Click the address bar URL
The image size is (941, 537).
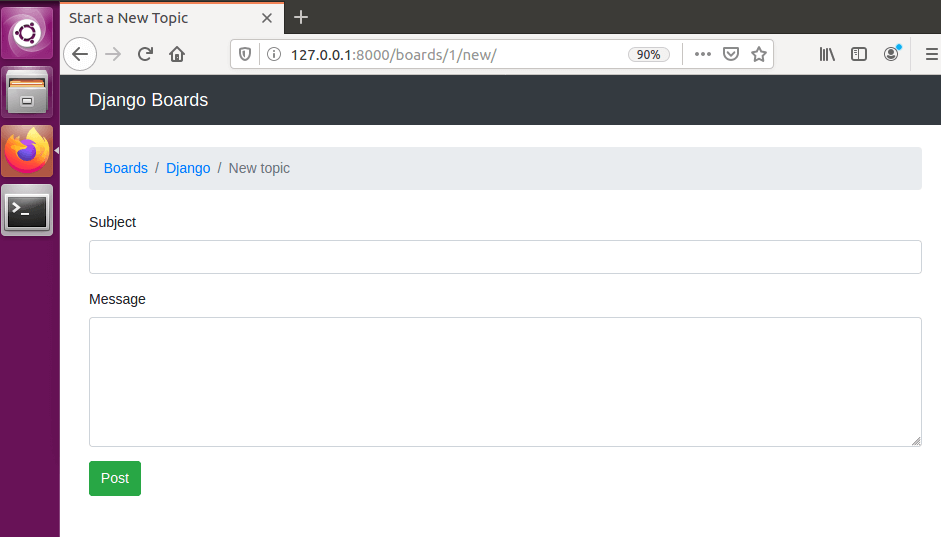(394, 55)
